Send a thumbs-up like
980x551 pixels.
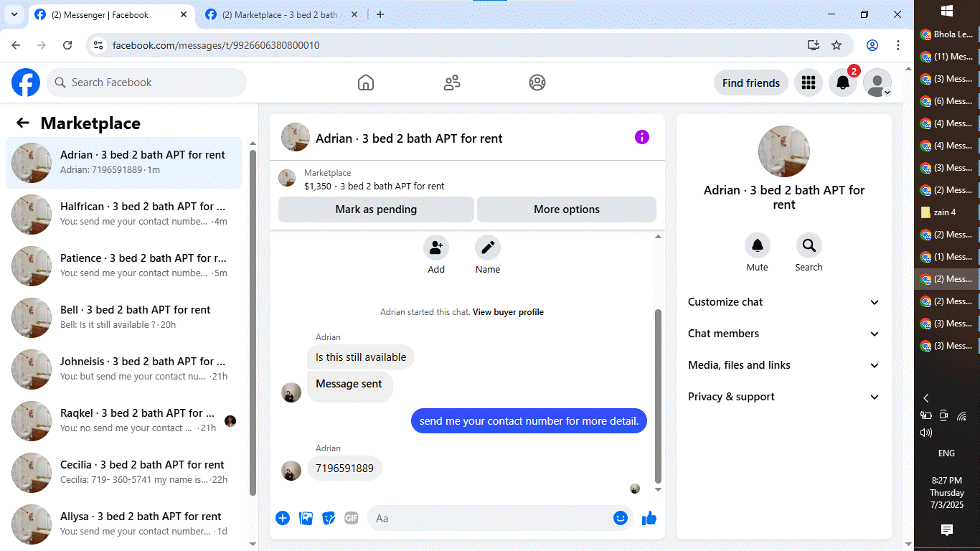[649, 518]
